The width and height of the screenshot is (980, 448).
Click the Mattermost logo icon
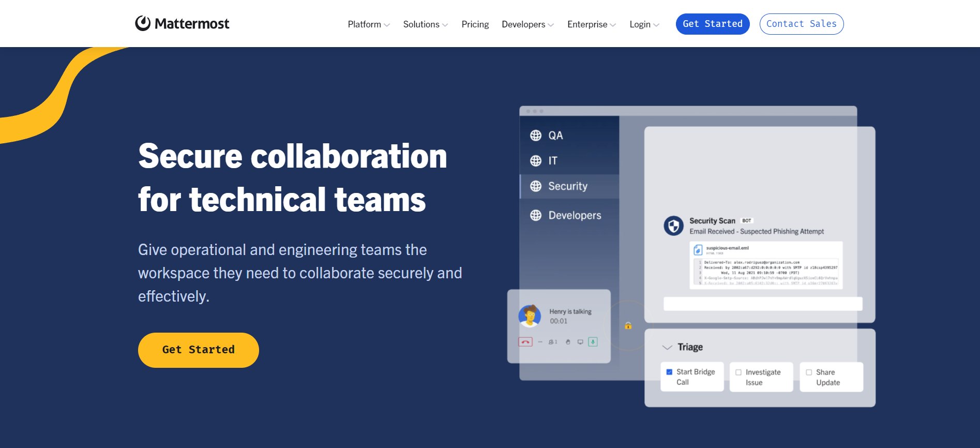[x=143, y=23]
